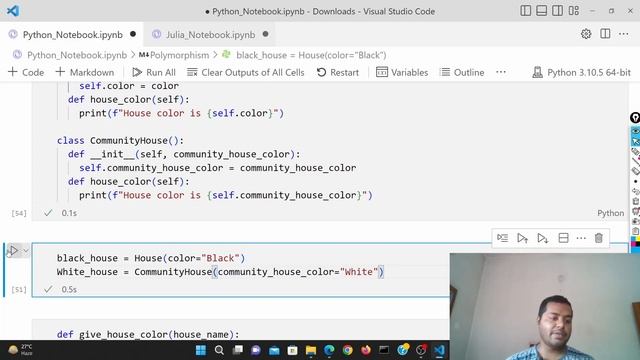
Task: Run the black_house cell
Action: click(13, 250)
